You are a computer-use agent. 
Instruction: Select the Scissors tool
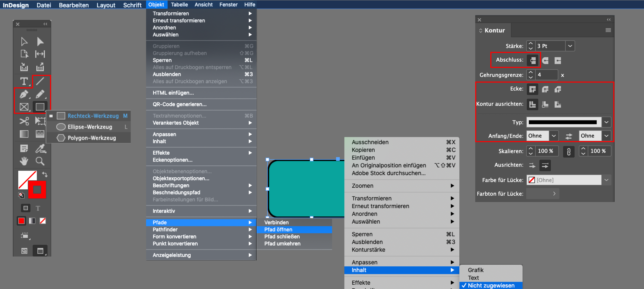pyautogui.click(x=24, y=121)
